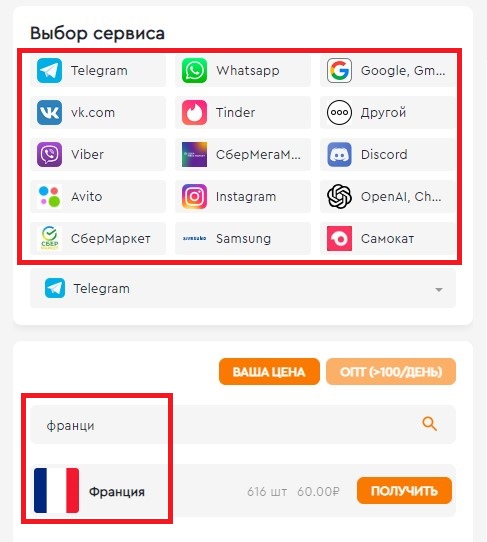The width and height of the screenshot is (487, 542).
Task: Select the Telegram icon in service grid
Action: point(49,71)
